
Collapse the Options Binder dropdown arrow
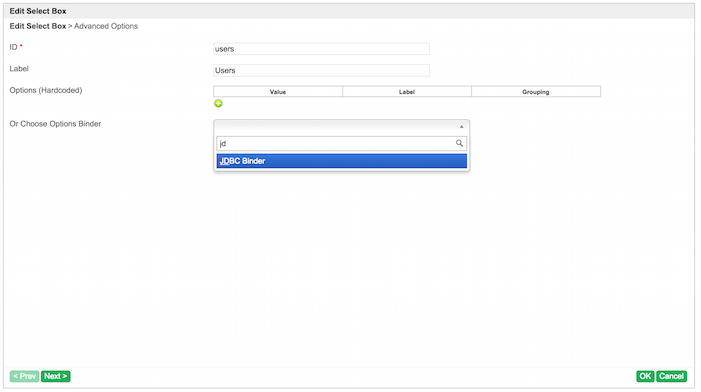pyautogui.click(x=461, y=126)
